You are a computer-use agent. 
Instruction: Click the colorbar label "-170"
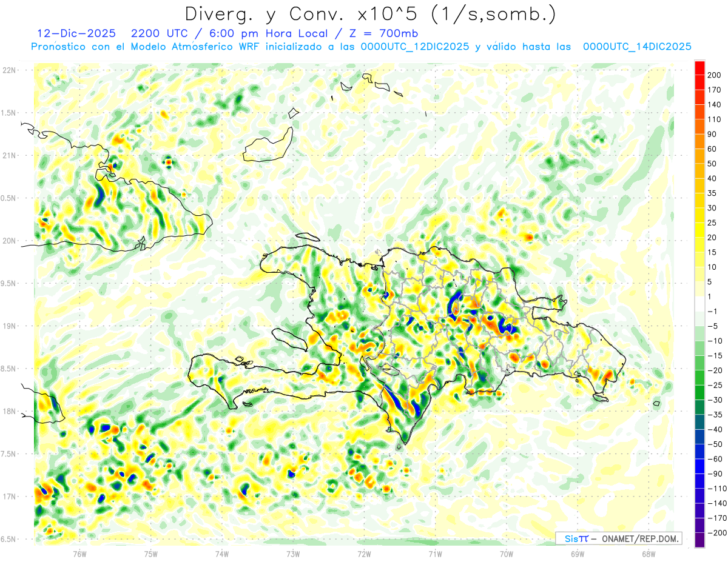717,518
